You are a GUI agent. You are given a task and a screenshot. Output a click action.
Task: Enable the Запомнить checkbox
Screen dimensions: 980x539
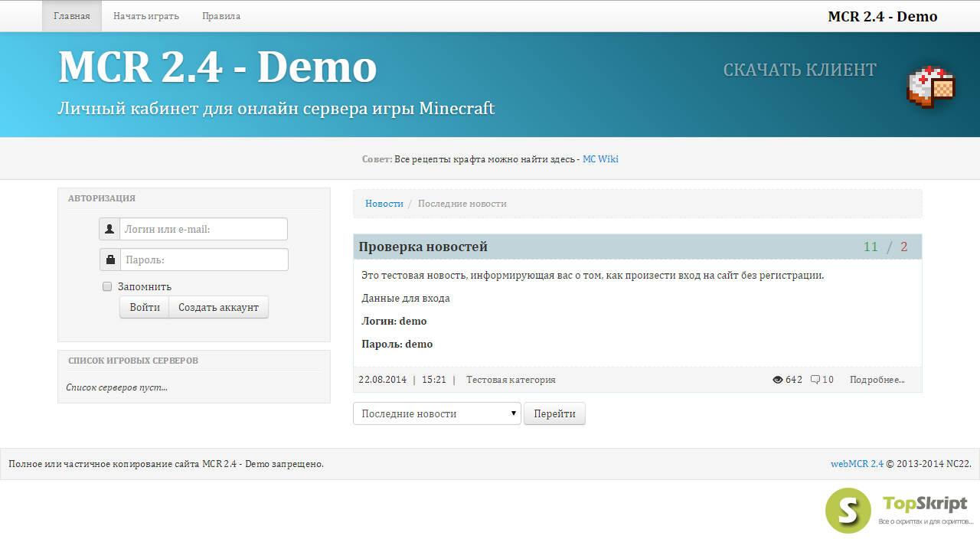click(x=107, y=286)
